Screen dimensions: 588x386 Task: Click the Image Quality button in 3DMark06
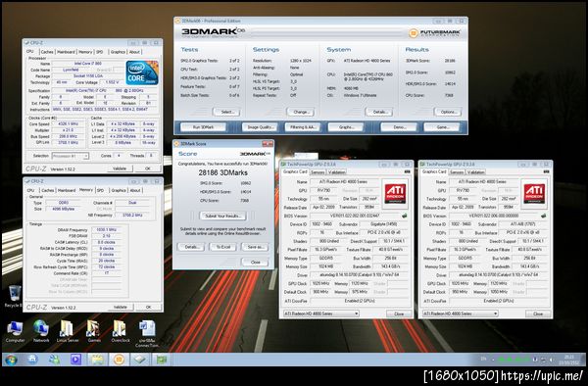click(260, 127)
